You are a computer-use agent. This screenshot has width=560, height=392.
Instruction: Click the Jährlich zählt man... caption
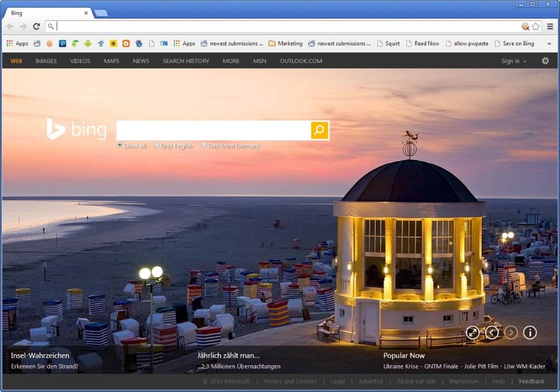228,355
